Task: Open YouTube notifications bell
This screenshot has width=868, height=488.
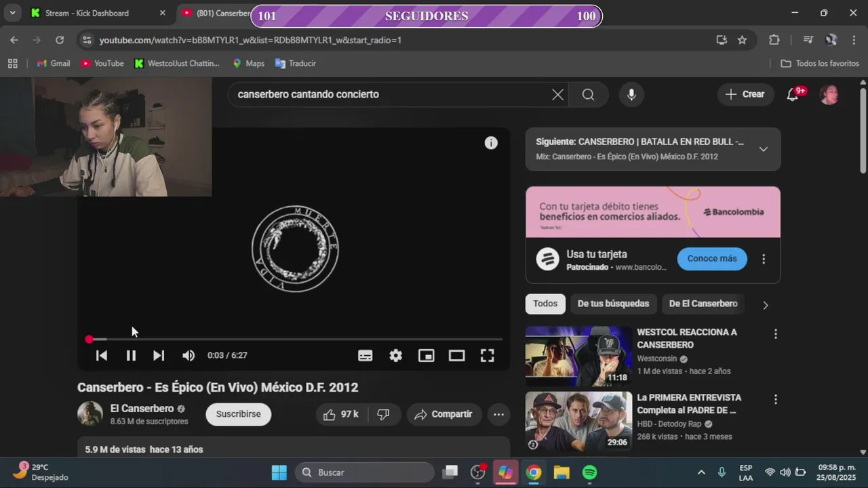Action: (x=793, y=95)
